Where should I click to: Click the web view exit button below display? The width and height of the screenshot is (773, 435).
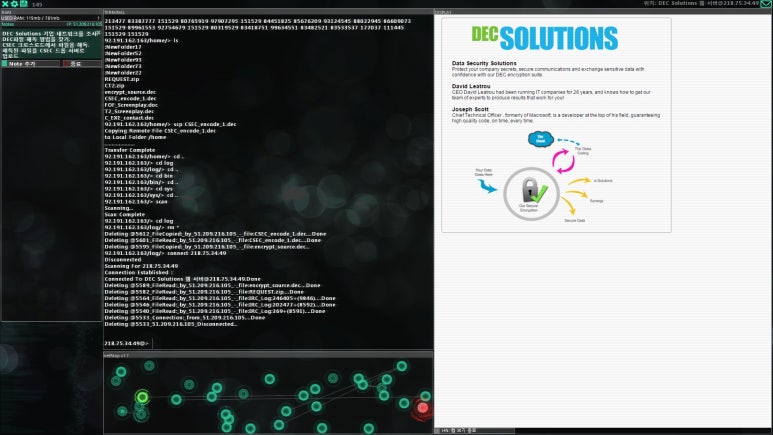click(x=475, y=431)
